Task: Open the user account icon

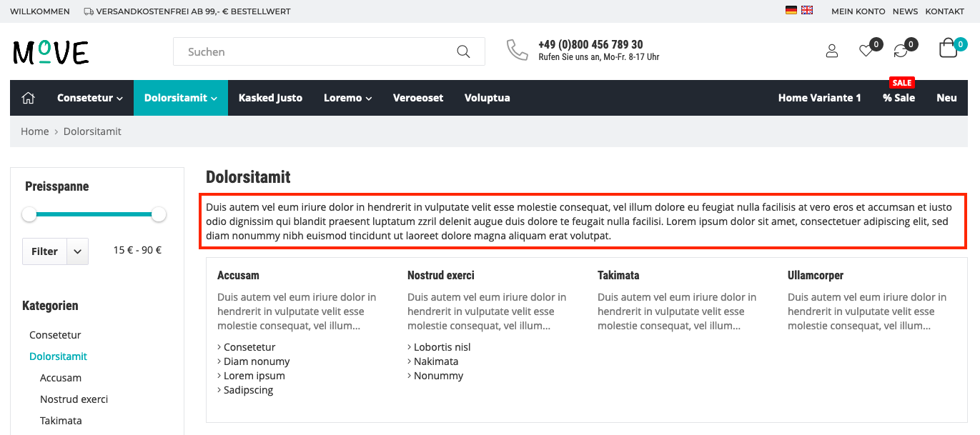Action: (x=831, y=51)
